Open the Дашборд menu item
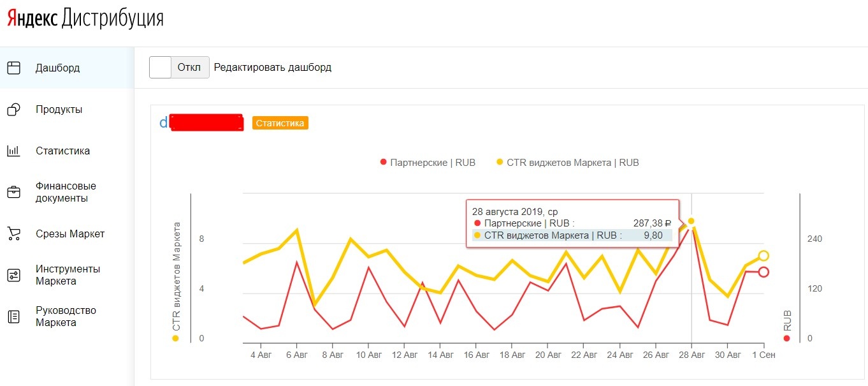 point(57,68)
